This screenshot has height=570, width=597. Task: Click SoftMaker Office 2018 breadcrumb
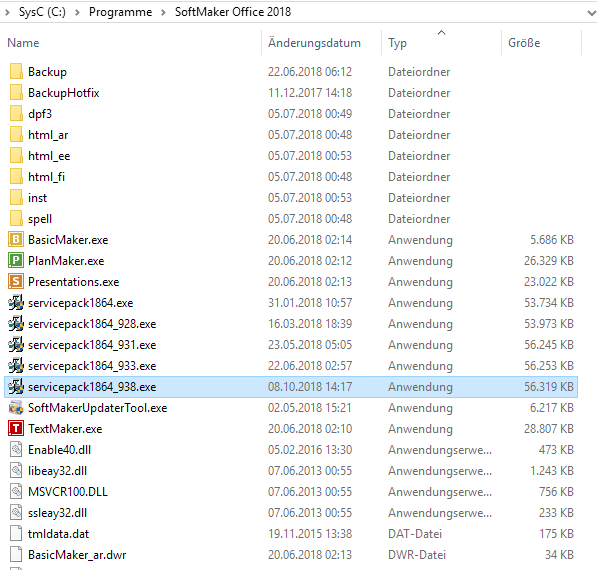click(233, 12)
